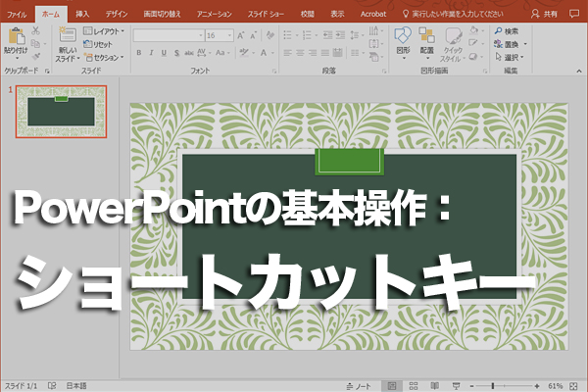Click the Notes (ノート) button
Screen dimensions: 588x392
pyautogui.click(x=358, y=386)
